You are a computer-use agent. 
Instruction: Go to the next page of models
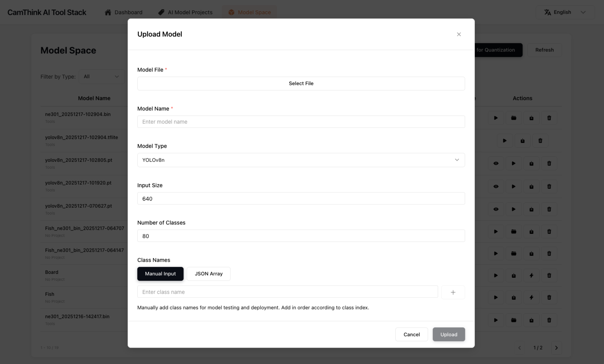point(556,347)
